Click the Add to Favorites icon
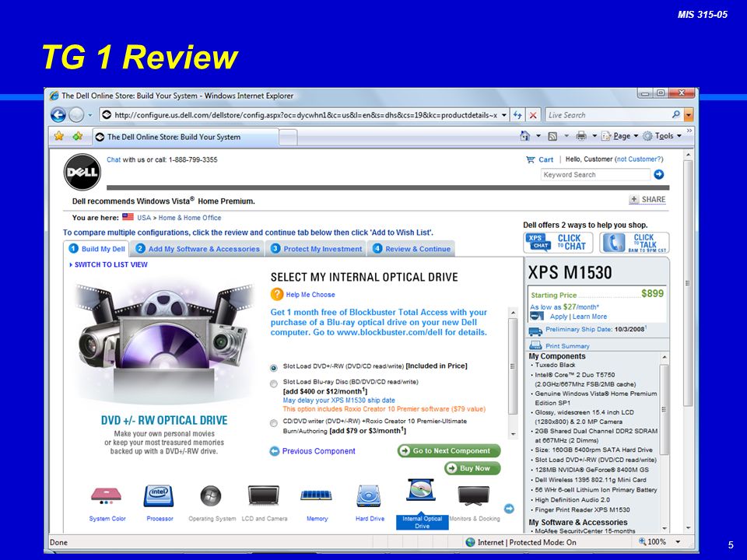This screenshot has height=560, width=747. [x=77, y=136]
